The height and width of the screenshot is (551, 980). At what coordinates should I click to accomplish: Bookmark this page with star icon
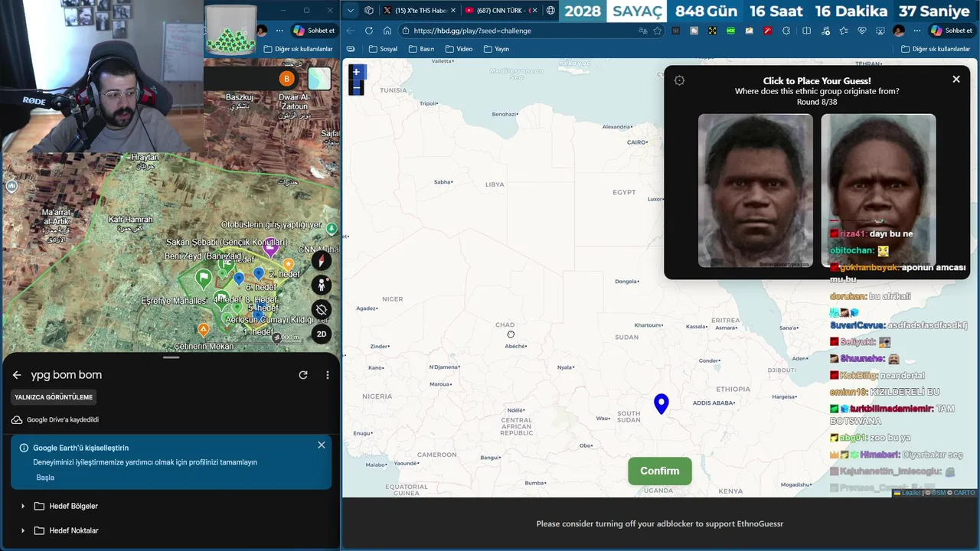(657, 31)
